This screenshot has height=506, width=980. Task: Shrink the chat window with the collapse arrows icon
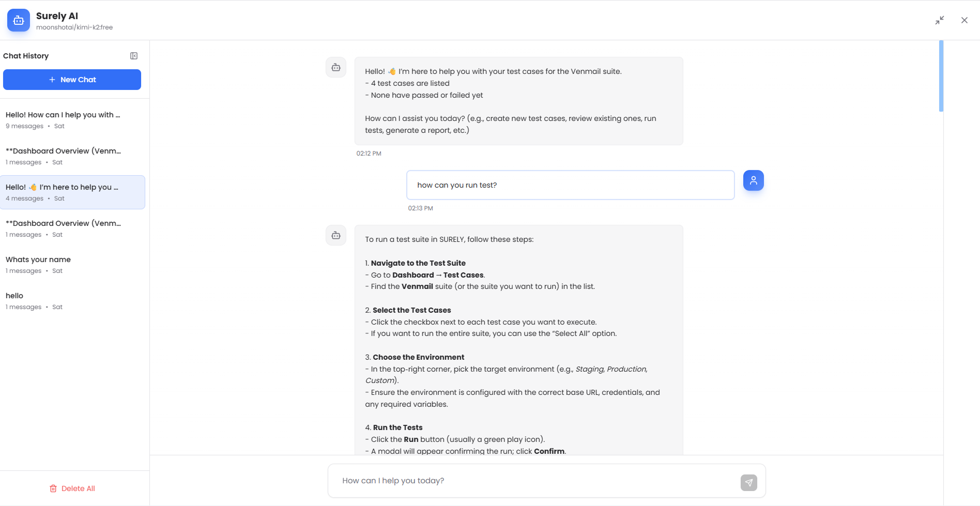pyautogui.click(x=940, y=20)
